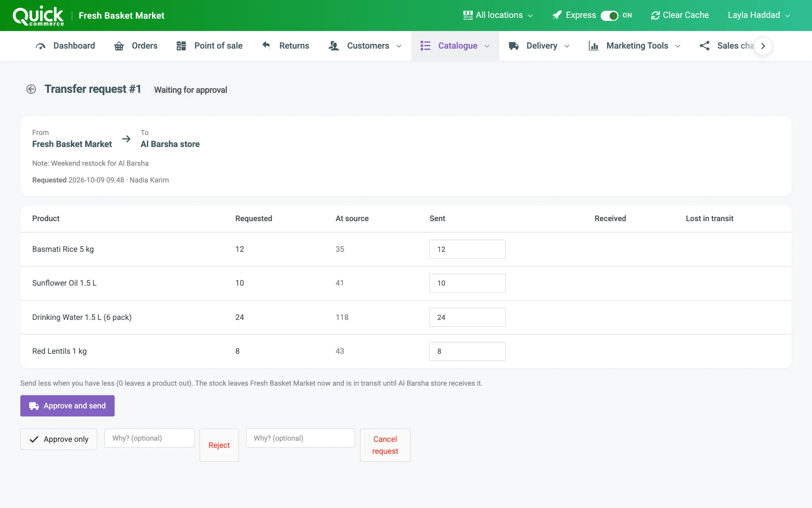Click the Orders basket icon
The height and width of the screenshot is (508, 812).
tap(119, 46)
